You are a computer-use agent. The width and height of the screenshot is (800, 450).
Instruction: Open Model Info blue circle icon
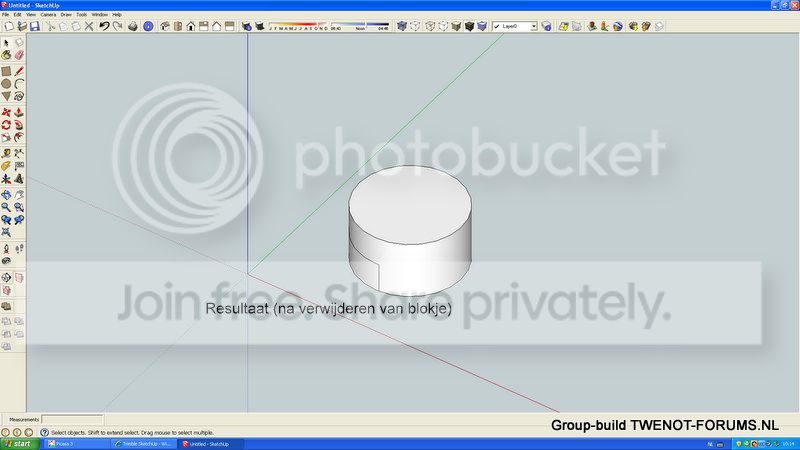pyautogui.click(x=148, y=26)
